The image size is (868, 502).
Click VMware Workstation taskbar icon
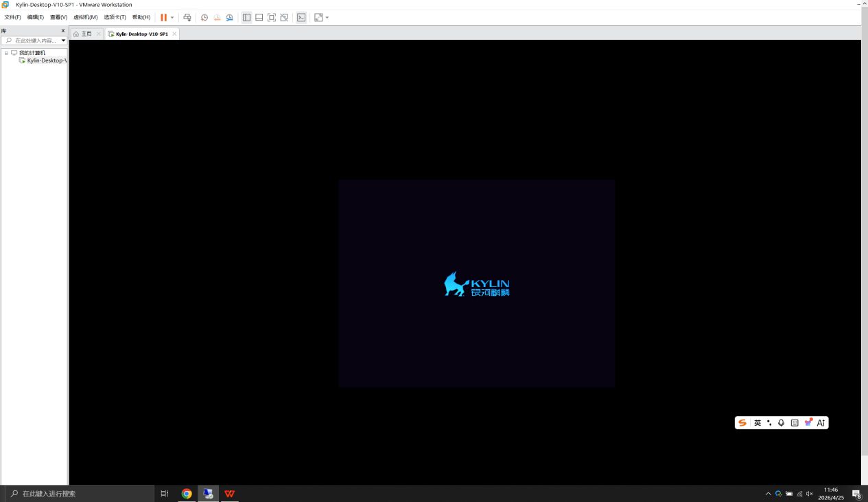[x=208, y=494]
